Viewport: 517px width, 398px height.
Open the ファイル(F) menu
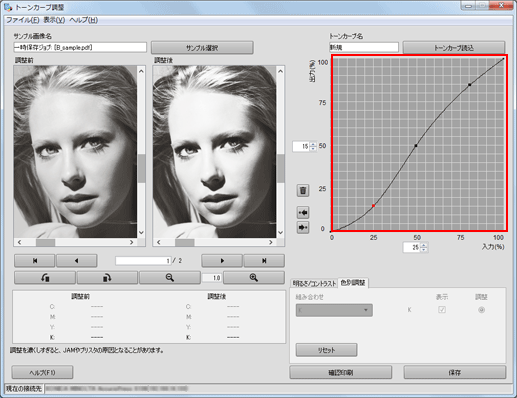[x=23, y=20]
